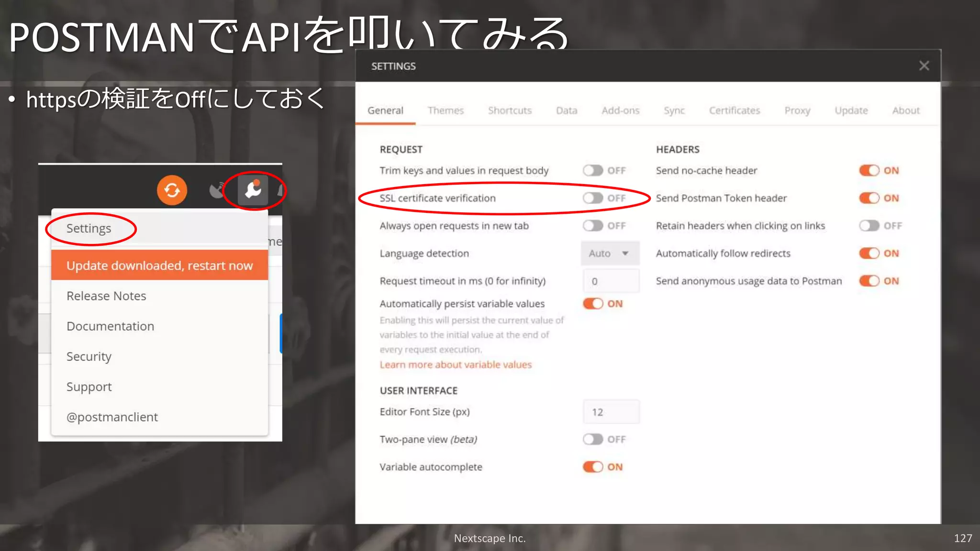Image resolution: width=980 pixels, height=551 pixels.
Task: Switch to the Certificates tab
Action: click(x=735, y=110)
